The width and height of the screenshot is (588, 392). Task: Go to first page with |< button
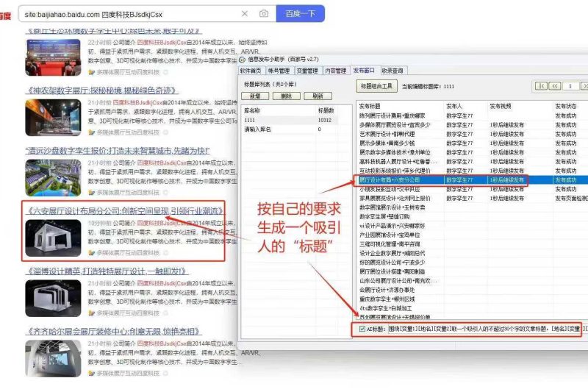pyautogui.click(x=541, y=86)
